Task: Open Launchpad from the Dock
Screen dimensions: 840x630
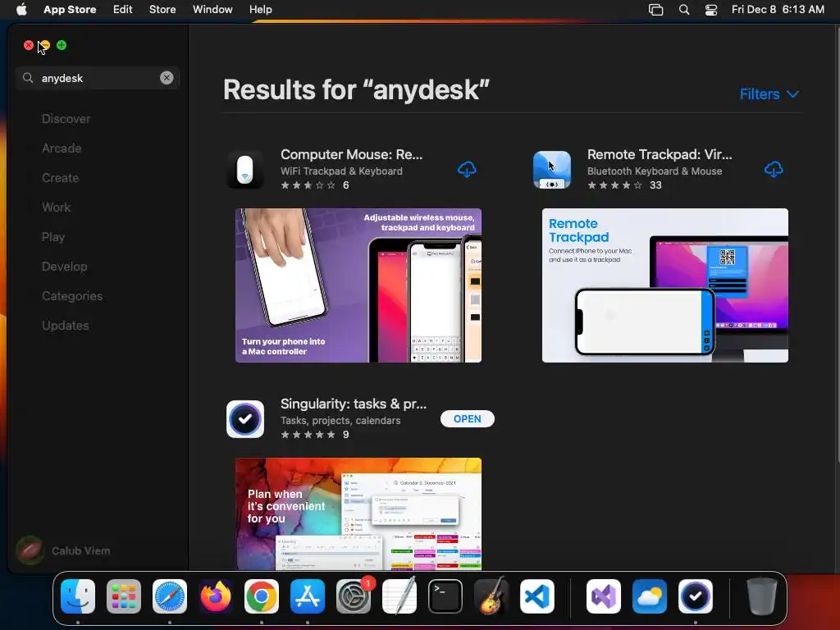Action: pyautogui.click(x=124, y=596)
